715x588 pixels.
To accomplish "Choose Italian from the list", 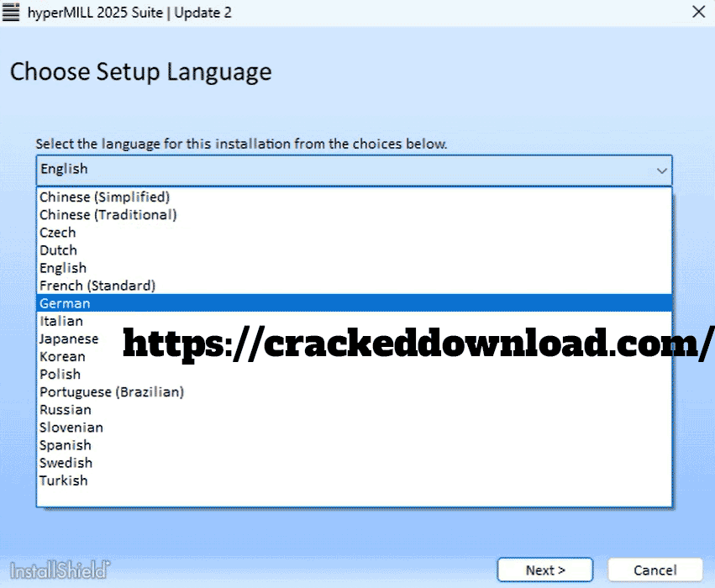I will 354,321.
